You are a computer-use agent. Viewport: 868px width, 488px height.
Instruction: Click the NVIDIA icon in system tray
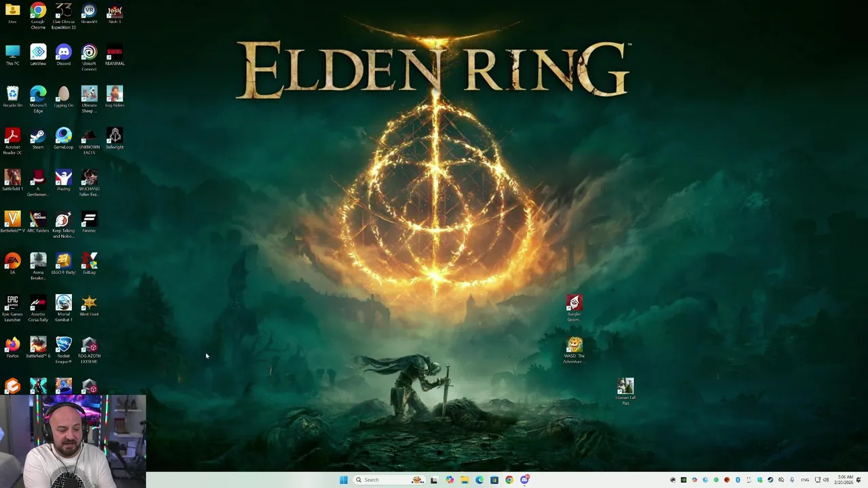684,480
